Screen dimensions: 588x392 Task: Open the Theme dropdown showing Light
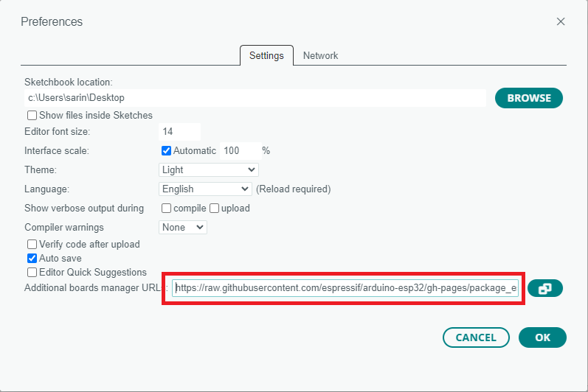pos(209,169)
